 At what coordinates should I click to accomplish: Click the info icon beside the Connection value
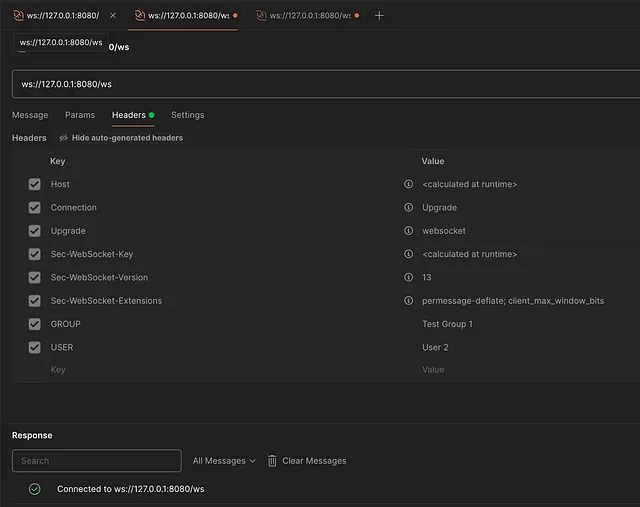click(408, 207)
